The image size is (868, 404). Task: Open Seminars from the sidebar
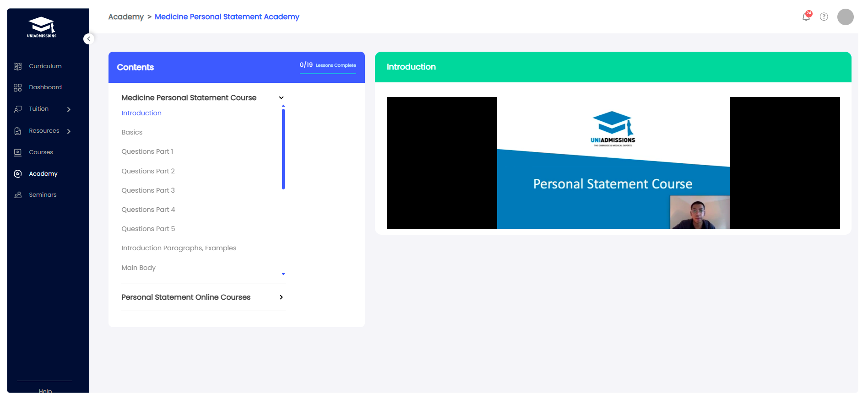tap(43, 195)
